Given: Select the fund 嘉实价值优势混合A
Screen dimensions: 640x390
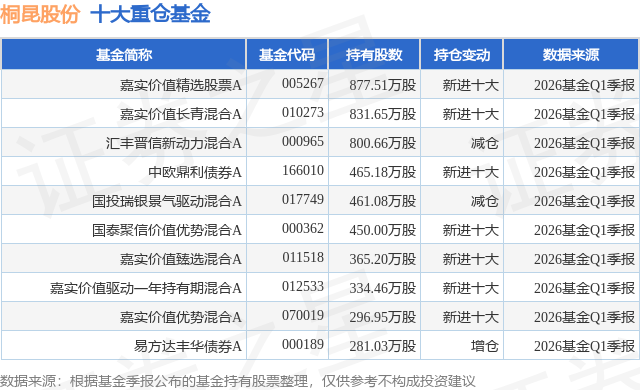Looking at the screenshot, I should (180, 317).
